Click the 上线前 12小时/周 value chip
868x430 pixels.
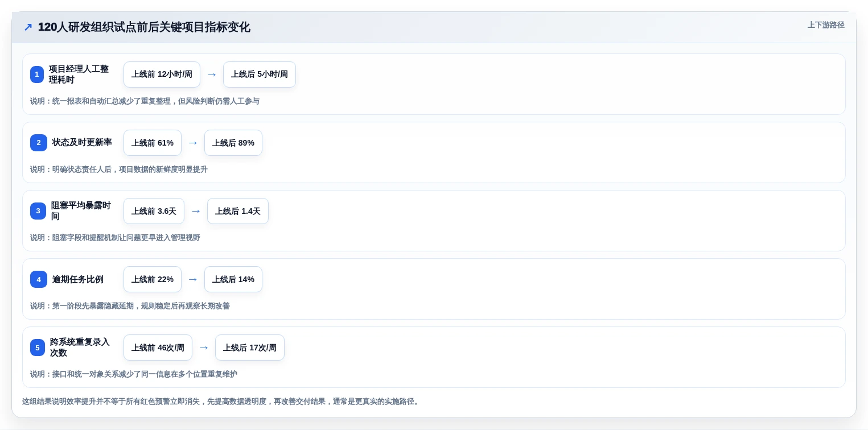[162, 75]
